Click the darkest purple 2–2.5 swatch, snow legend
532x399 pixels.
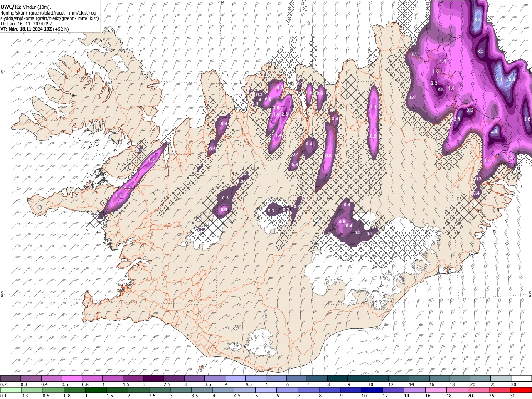[x=153, y=379]
